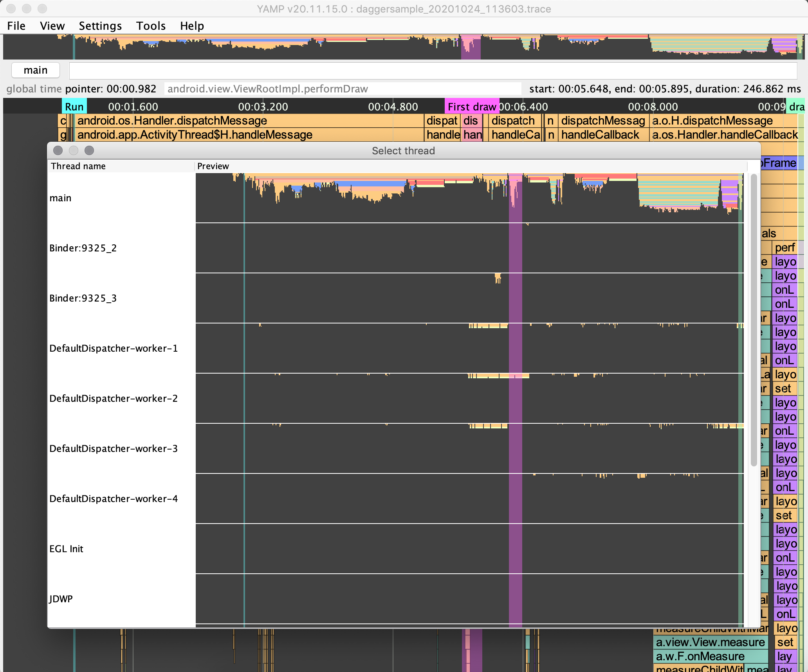Open the View menu
Viewport: 808px width, 672px height.
(52, 26)
